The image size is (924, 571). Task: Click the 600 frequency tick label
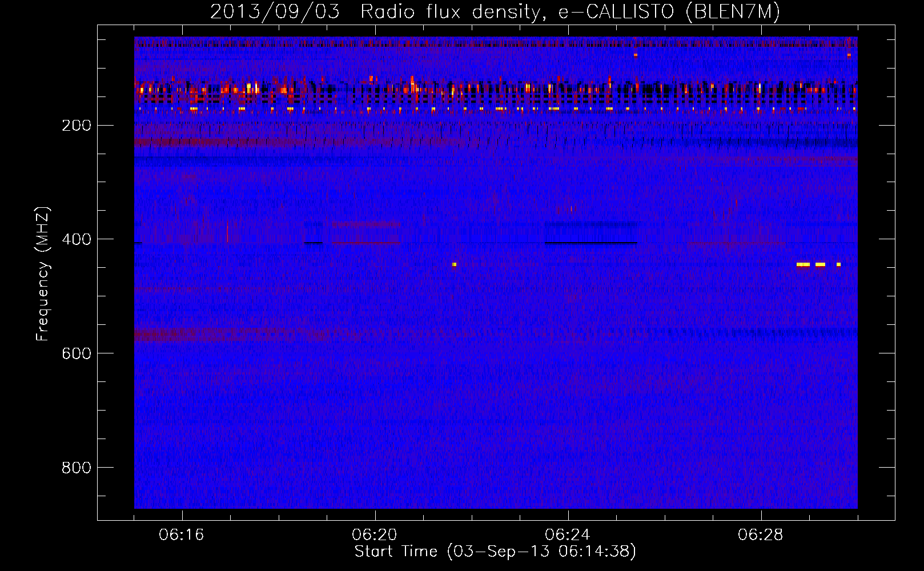pyautogui.click(x=77, y=354)
